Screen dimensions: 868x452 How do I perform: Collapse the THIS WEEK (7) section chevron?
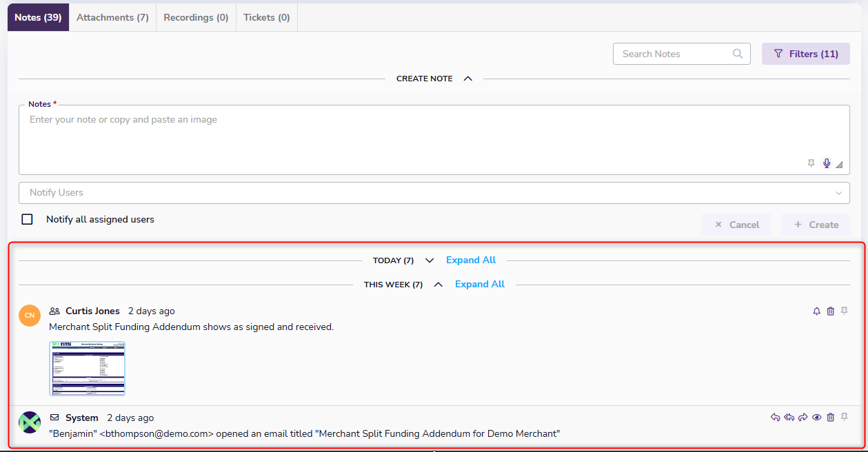coord(438,285)
